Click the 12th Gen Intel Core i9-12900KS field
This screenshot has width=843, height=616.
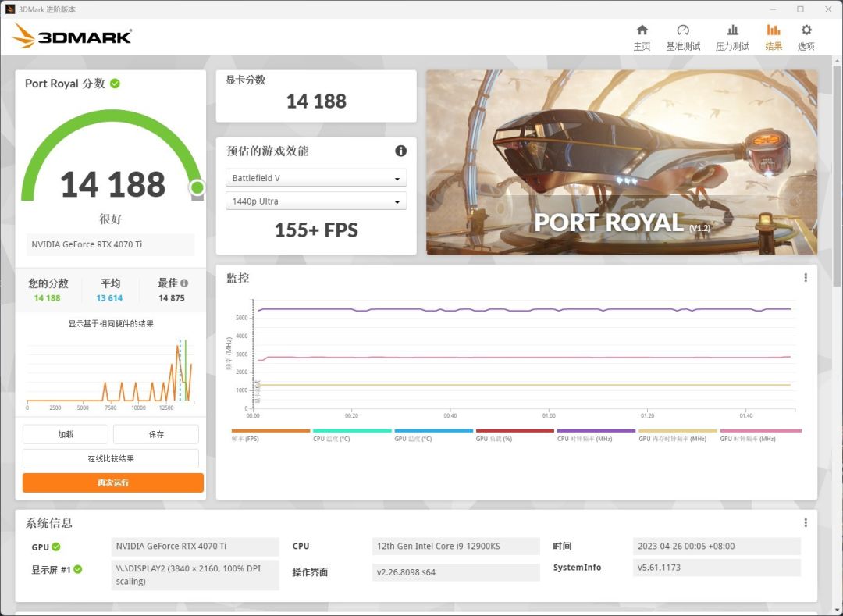click(x=455, y=546)
